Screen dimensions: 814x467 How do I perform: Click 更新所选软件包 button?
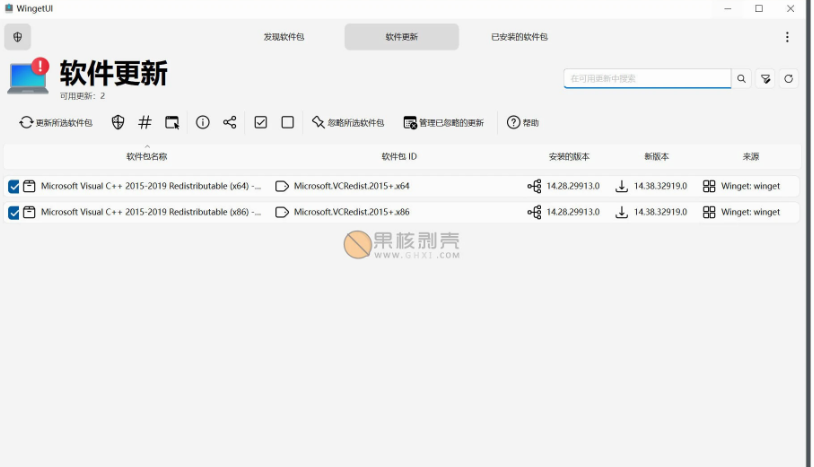pyautogui.click(x=56, y=122)
